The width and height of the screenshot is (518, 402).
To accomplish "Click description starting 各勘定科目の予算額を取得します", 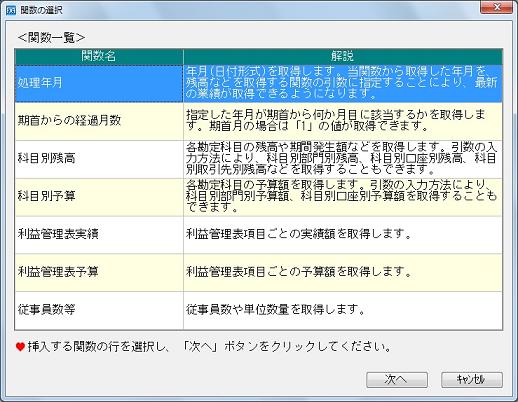I will (342, 196).
